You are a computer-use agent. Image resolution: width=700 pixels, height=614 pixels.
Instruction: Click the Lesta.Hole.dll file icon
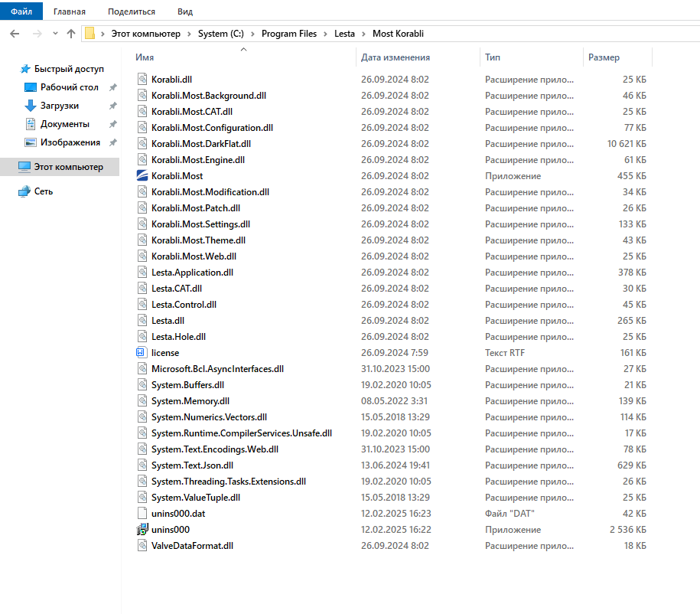(142, 337)
